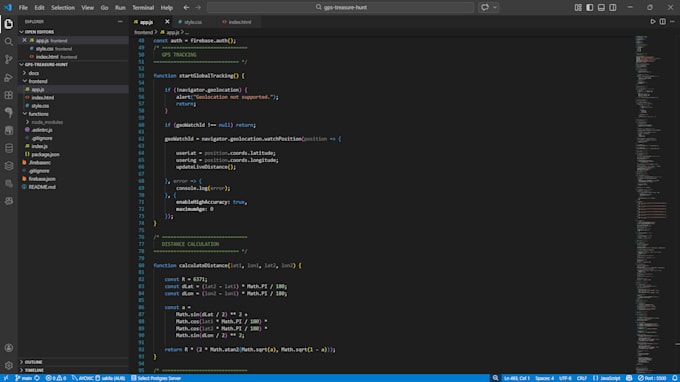This screenshot has height=382, width=680.
Task: Open firebase.json in the file tree
Action: point(42,179)
